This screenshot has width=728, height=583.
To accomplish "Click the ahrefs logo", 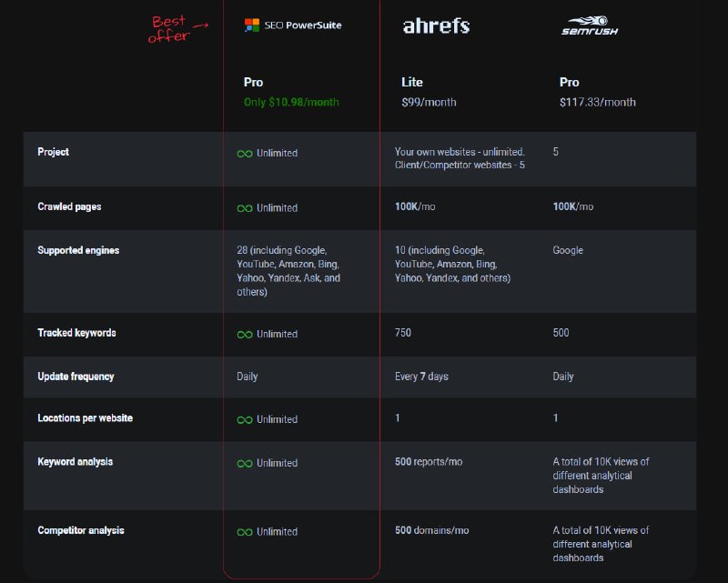I will [436, 26].
